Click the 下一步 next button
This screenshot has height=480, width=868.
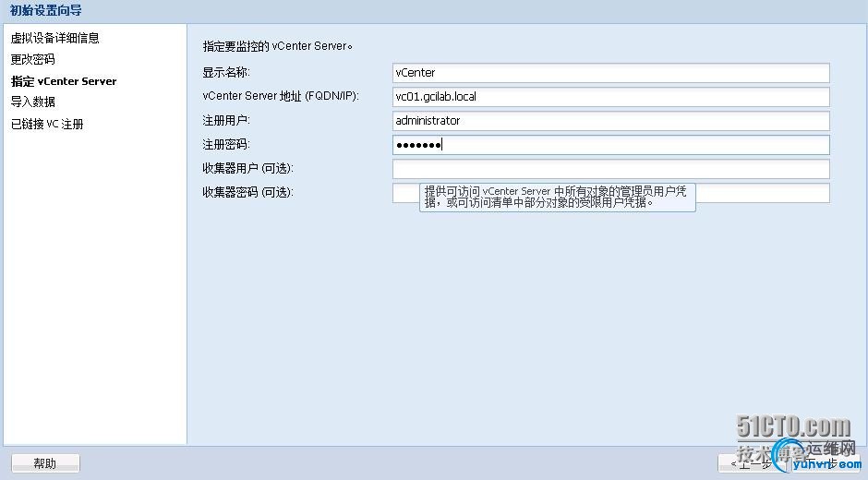coord(825,464)
